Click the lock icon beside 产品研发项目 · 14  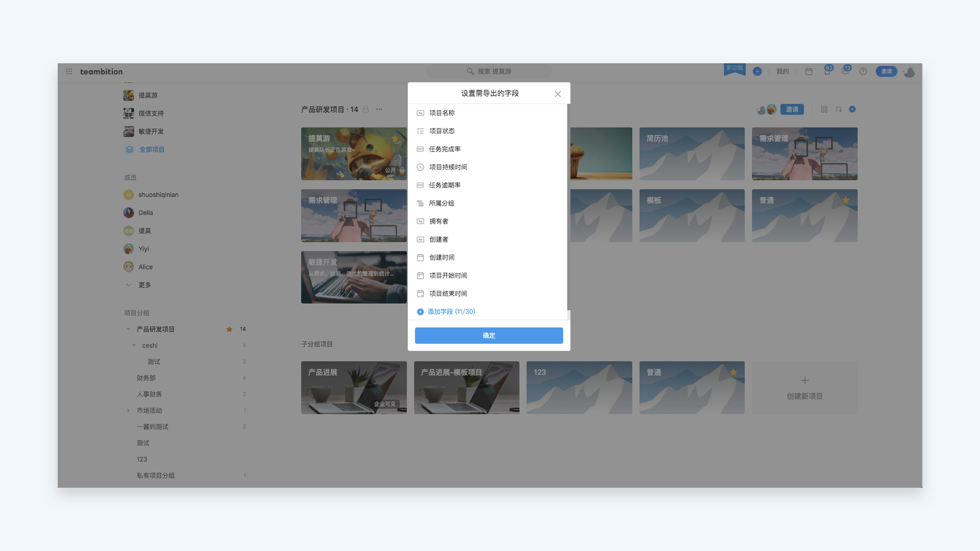pyautogui.click(x=365, y=109)
